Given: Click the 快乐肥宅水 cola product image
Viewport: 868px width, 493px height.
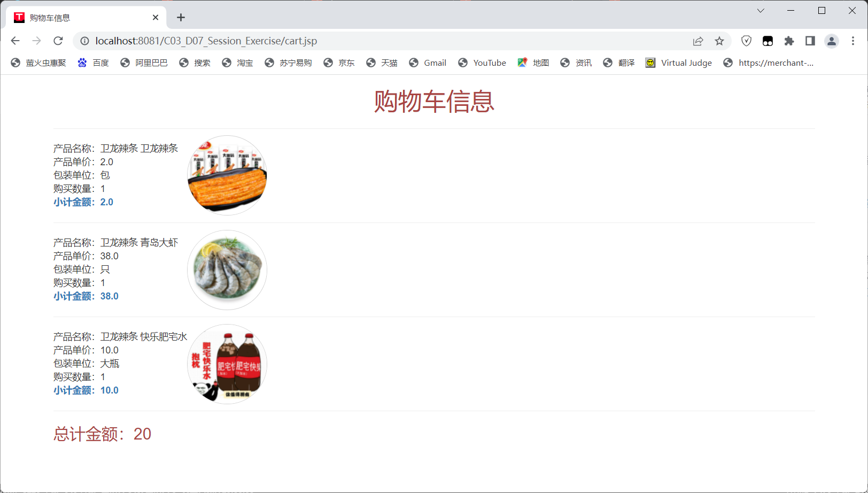Looking at the screenshot, I should click(x=227, y=364).
